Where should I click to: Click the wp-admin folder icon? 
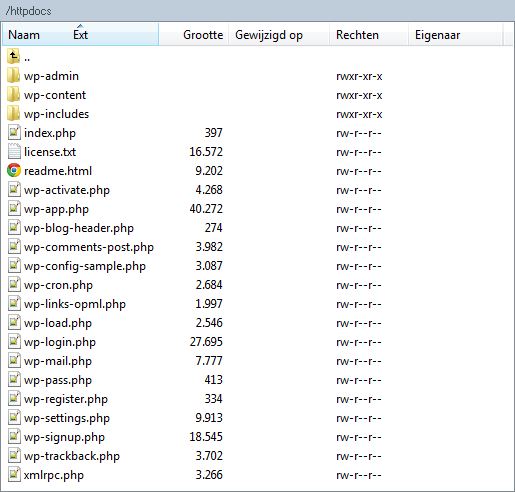point(13,76)
